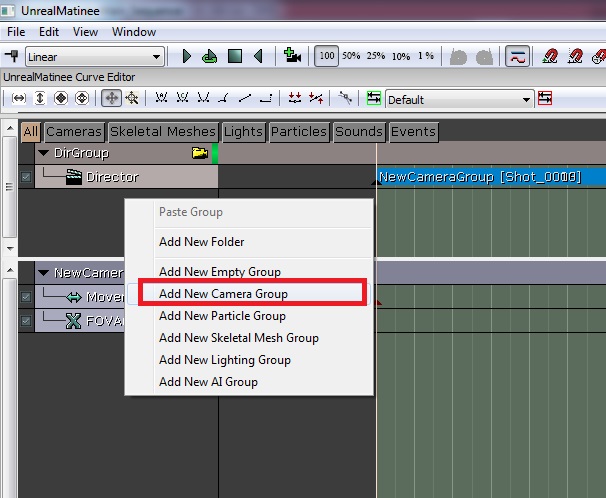Switch to the Particles filter tab
The image size is (606, 498).
[299, 132]
